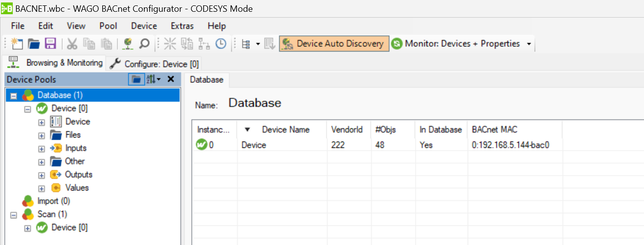
Task: Switch to Browsing & Monitoring tab
Action: tap(55, 63)
